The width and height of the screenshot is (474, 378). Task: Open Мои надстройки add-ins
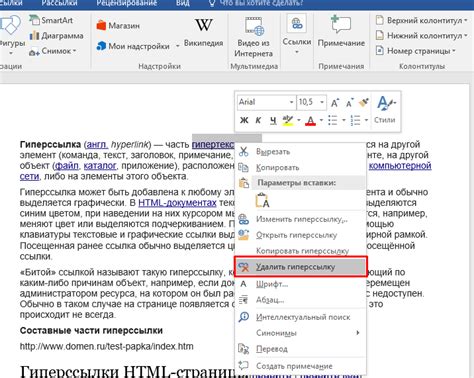[133, 46]
